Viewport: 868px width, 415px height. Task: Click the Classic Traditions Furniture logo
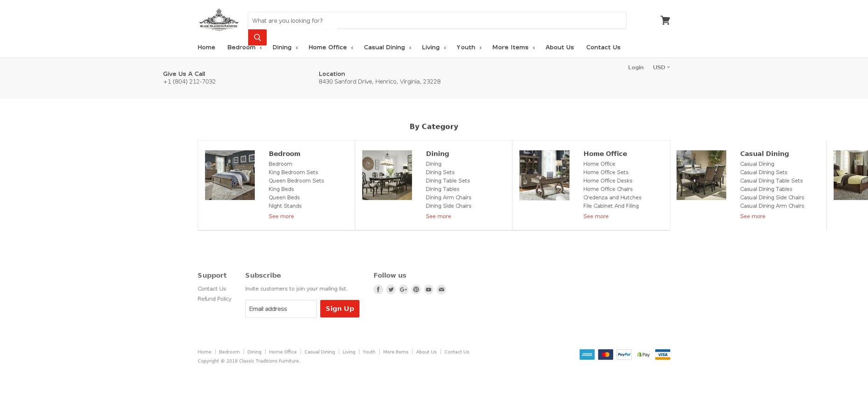[219, 20]
